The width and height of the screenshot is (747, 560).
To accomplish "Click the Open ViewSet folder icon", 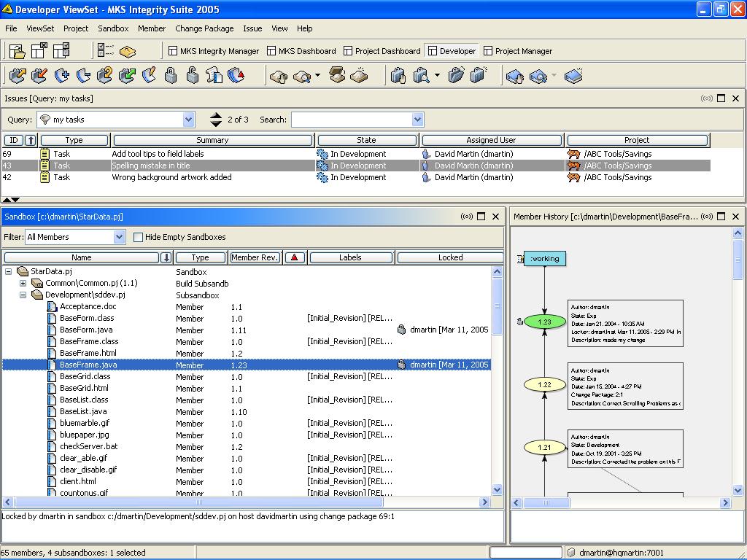I will coord(18,50).
